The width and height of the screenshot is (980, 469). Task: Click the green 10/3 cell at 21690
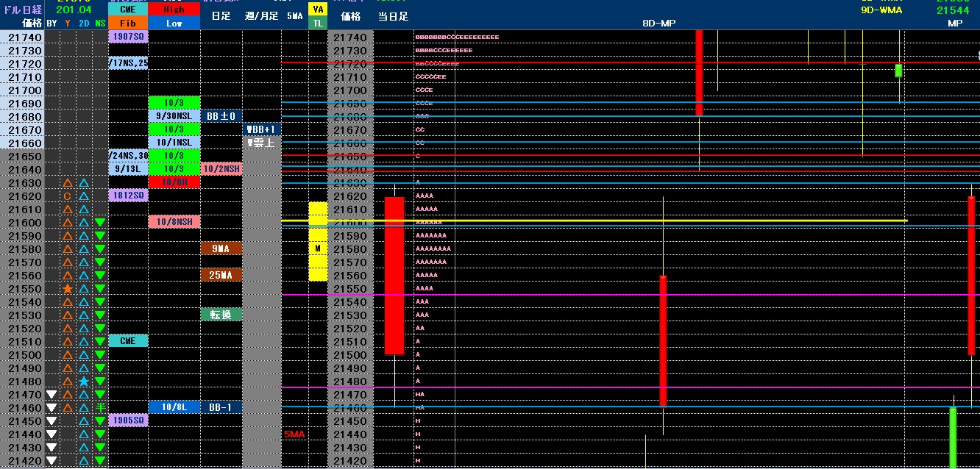[x=174, y=103]
